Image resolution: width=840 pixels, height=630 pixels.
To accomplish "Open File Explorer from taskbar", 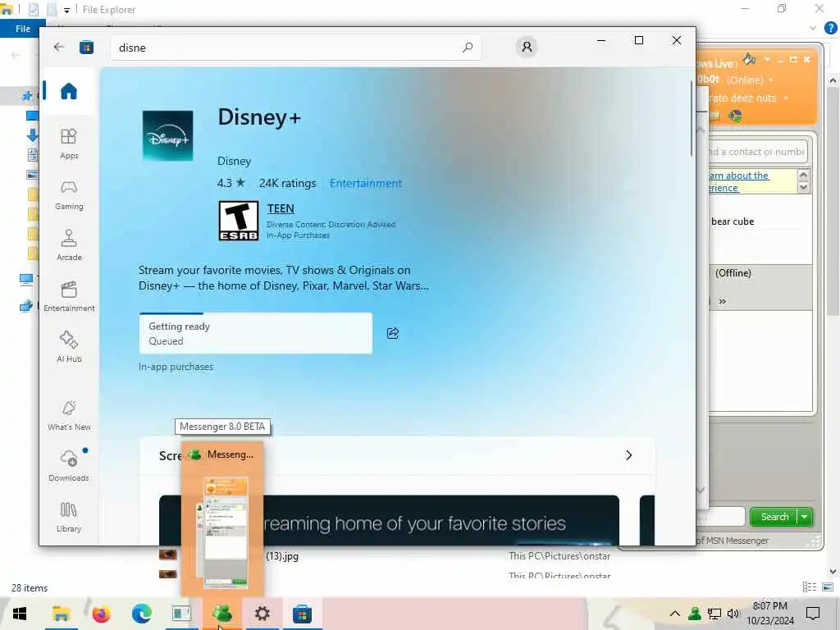I will point(61,614).
